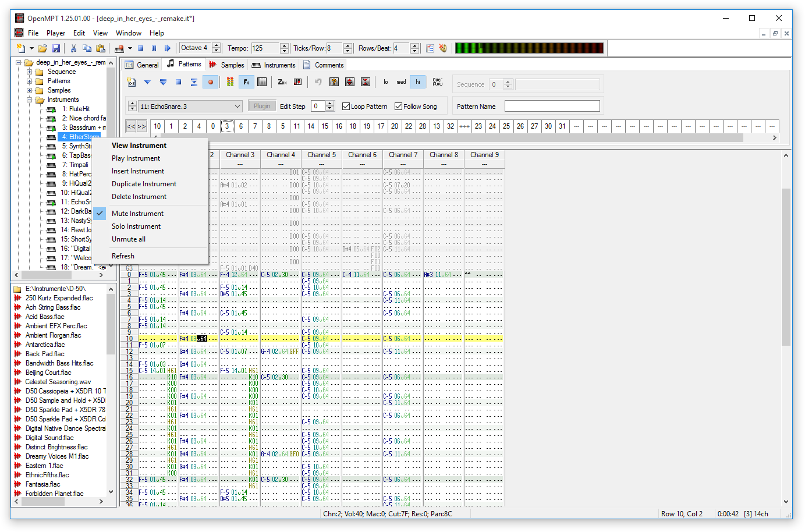Viewport: 805px width, 532px height.
Task: Open the chord editor piano icon
Action: [x=298, y=82]
